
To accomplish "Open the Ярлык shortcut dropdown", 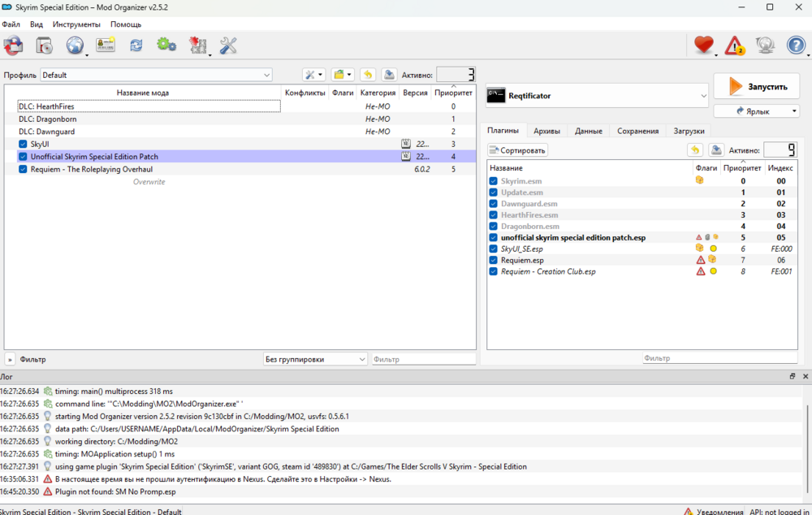I will click(x=794, y=110).
